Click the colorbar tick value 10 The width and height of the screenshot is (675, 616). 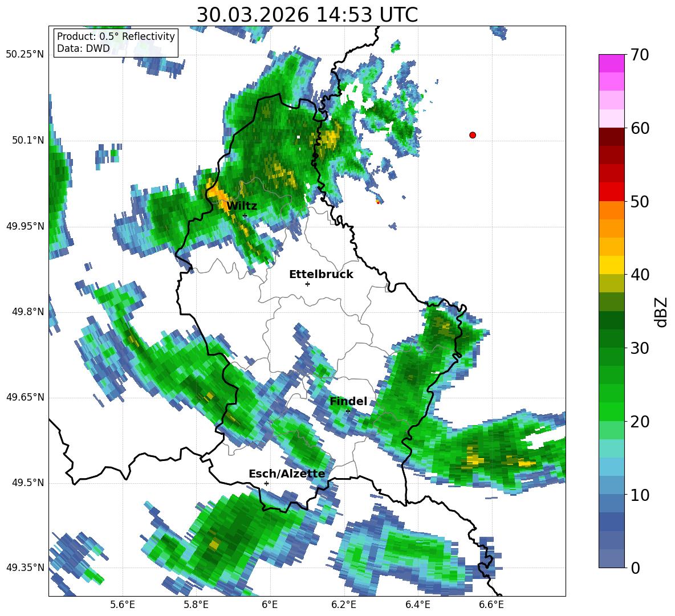pos(639,495)
